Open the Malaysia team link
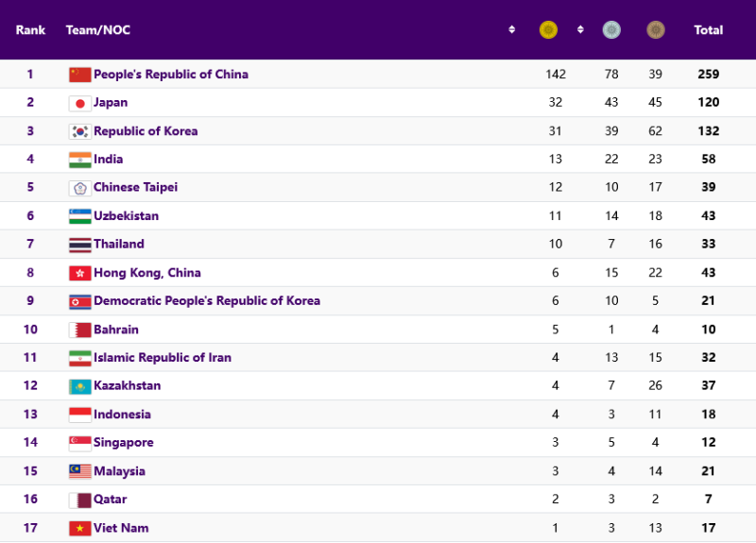756x543 pixels. 119,471
